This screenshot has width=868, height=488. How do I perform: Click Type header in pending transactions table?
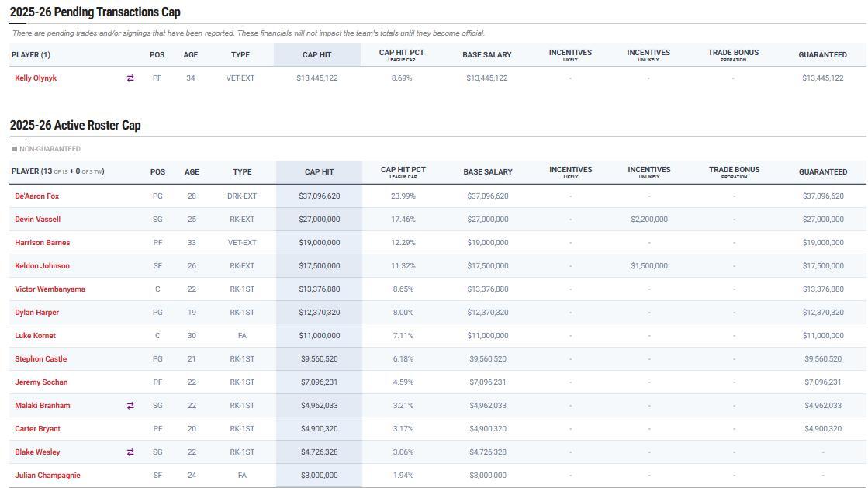point(240,55)
